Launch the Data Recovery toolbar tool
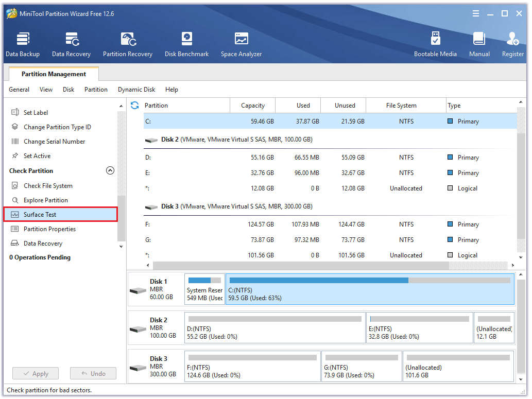532x399 pixels. (x=71, y=44)
